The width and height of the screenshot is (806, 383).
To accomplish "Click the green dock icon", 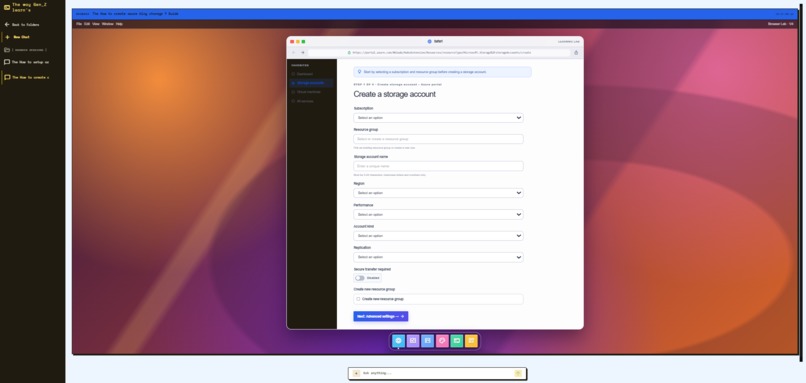I will pyautogui.click(x=456, y=341).
